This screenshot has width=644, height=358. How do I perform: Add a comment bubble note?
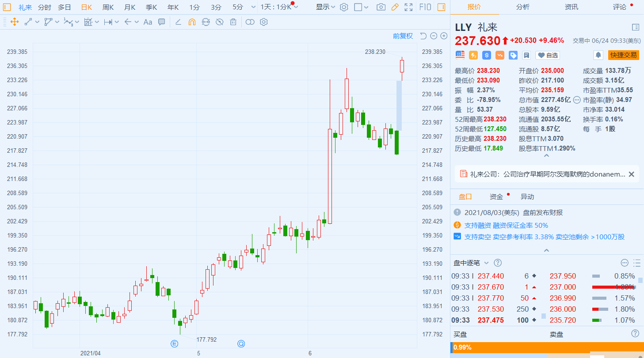pos(162,22)
